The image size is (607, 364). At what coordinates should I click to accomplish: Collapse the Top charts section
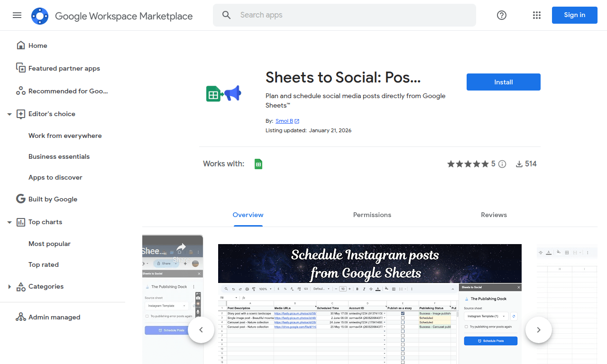[9, 222]
